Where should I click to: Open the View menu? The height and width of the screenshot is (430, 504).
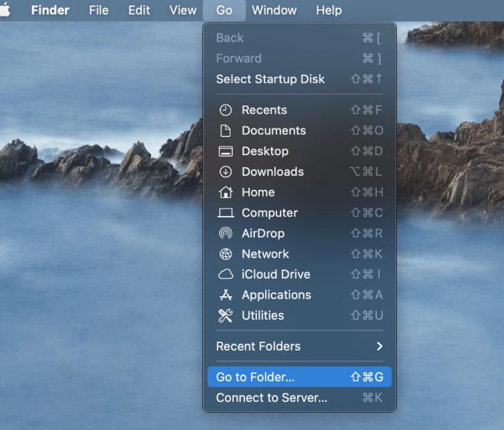(183, 10)
